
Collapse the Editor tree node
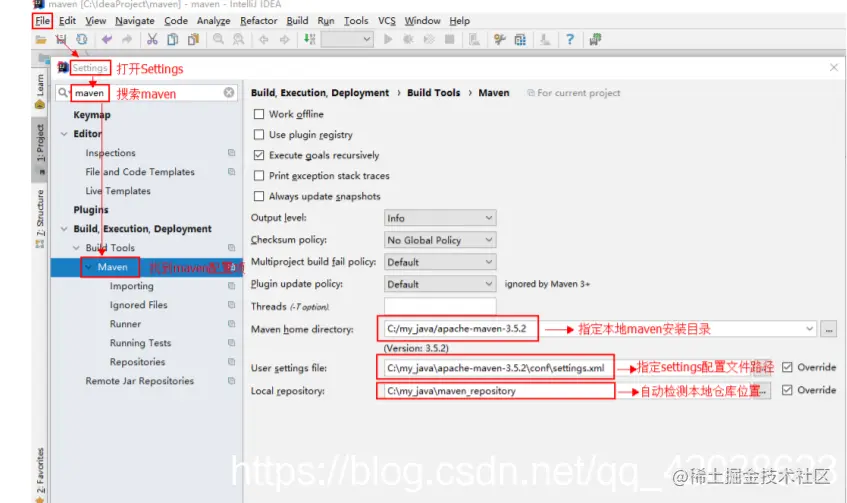pos(64,133)
